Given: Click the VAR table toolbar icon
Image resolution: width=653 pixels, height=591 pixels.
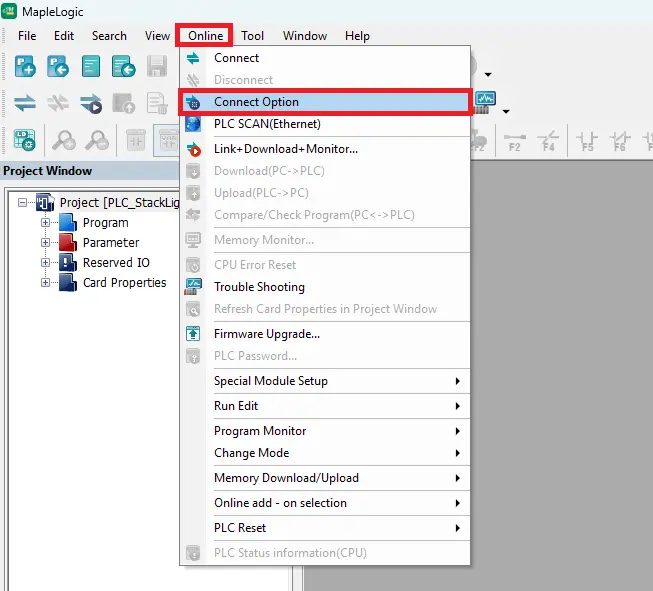Looking at the screenshot, I should point(168,140).
